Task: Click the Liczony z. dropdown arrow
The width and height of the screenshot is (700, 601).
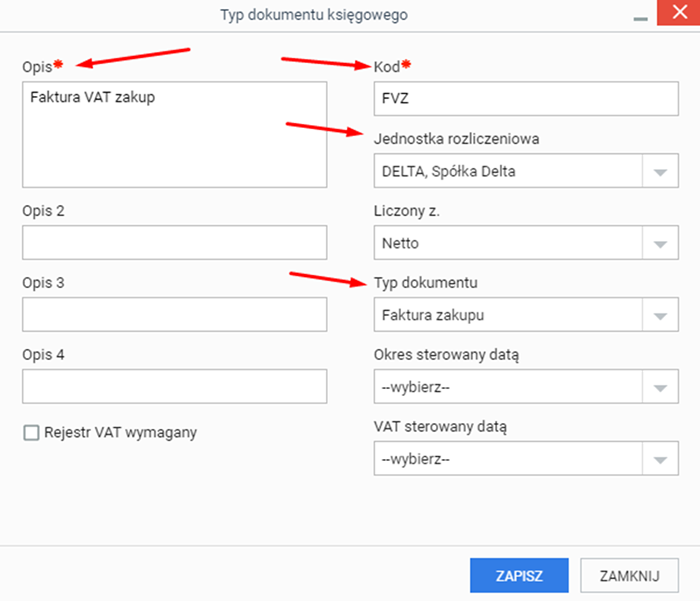Action: [660, 243]
